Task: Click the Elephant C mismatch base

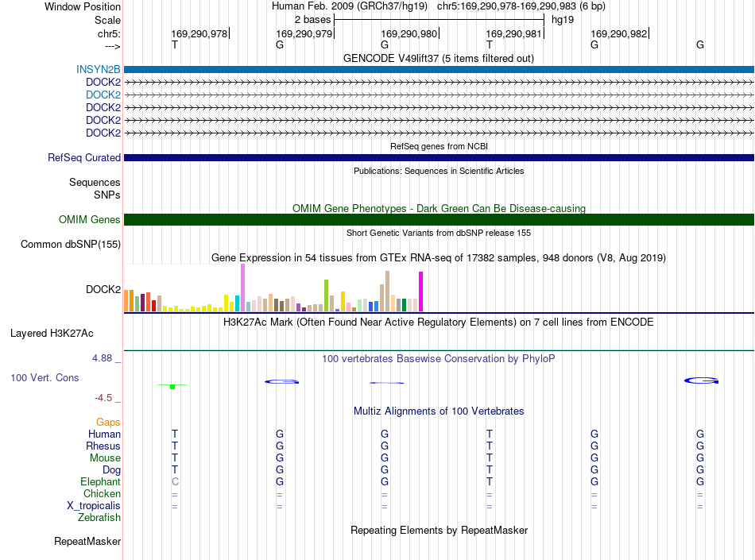Action: (175, 481)
